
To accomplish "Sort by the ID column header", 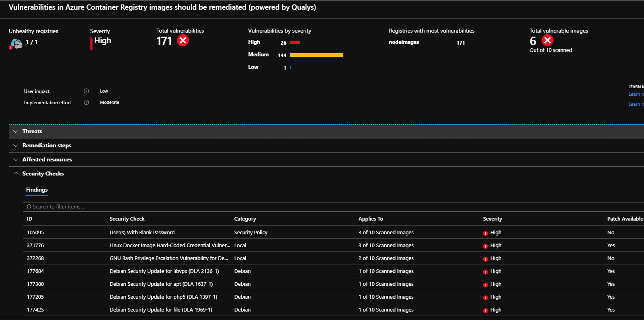I will (x=29, y=219).
